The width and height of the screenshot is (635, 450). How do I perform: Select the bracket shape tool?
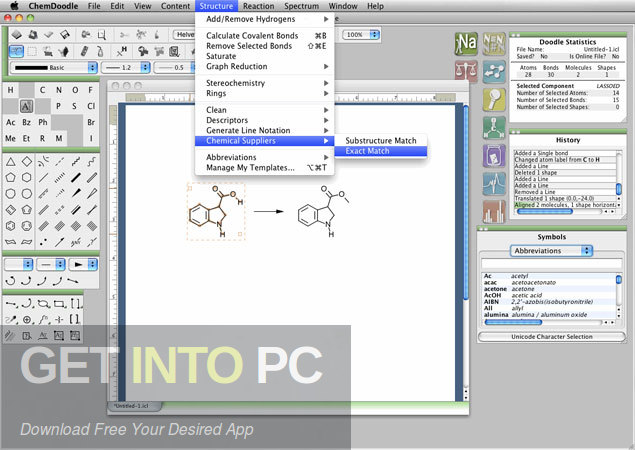[x=76, y=303]
